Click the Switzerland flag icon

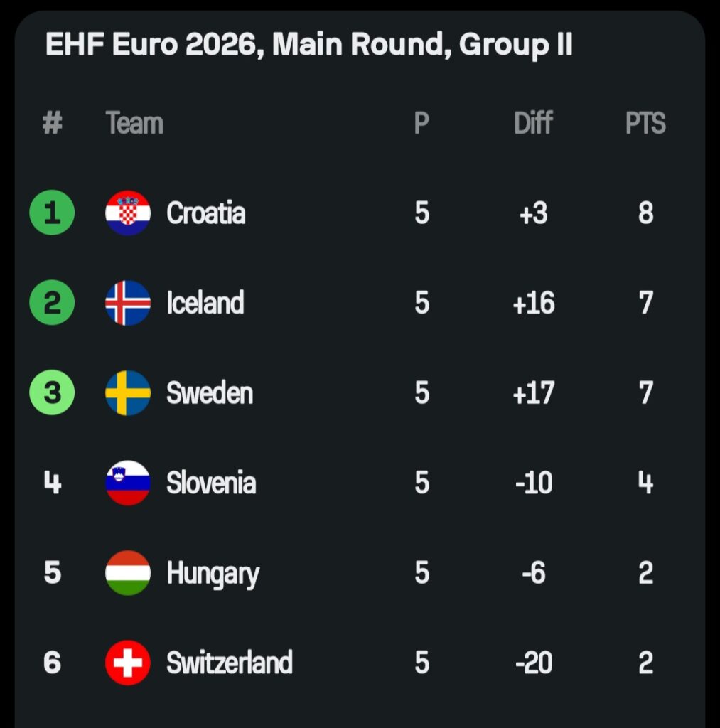coord(128,663)
